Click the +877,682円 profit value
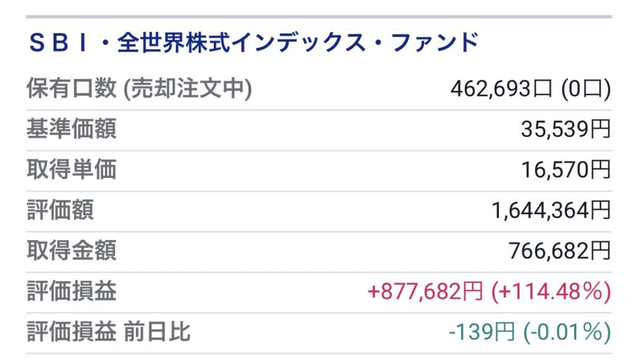 425,291
